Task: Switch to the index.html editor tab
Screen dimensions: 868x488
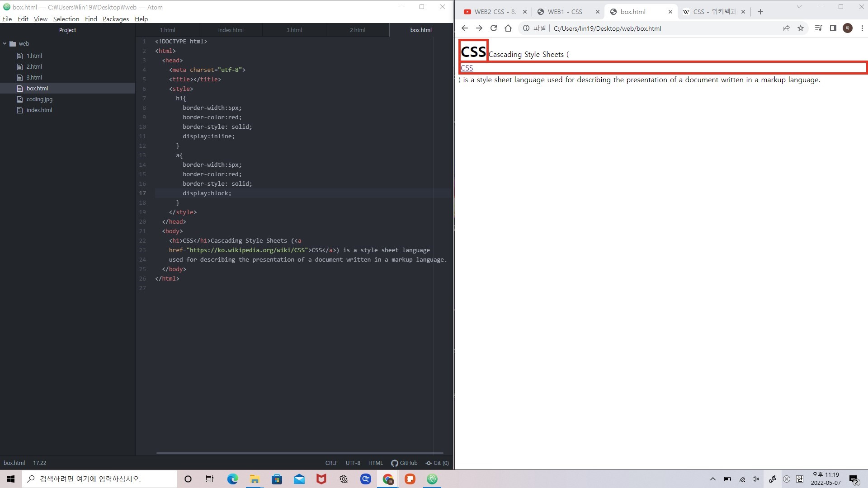Action: tap(231, 30)
